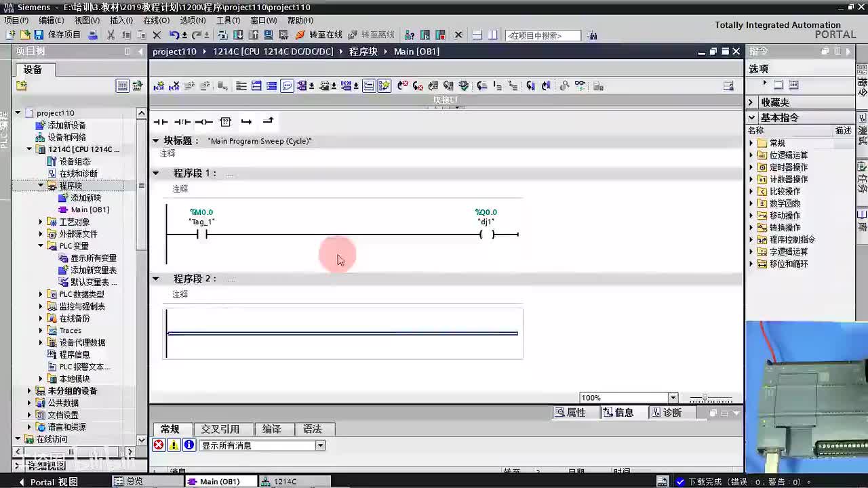Click the insert network icon in editor toolbar
868x488 pixels.
coord(159,86)
